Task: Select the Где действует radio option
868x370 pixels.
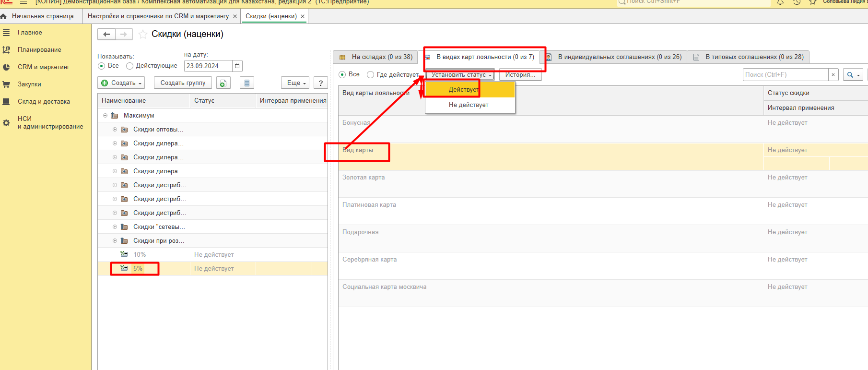Action: 370,75
